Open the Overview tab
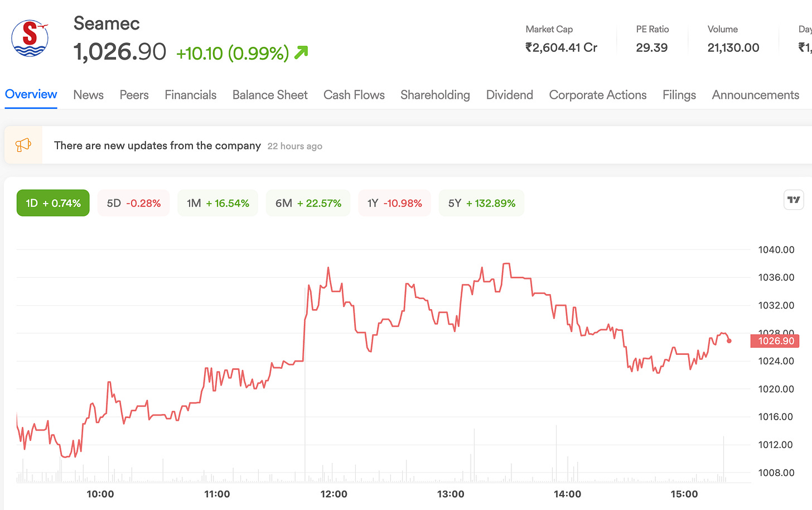The image size is (812, 510). point(31,94)
